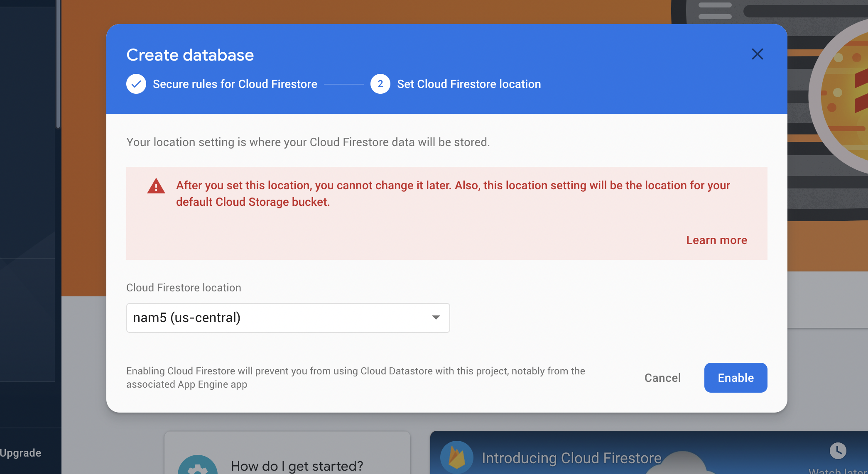Click the hamburger lines illustration icon
This screenshot has width=868, height=474.
click(715, 11)
